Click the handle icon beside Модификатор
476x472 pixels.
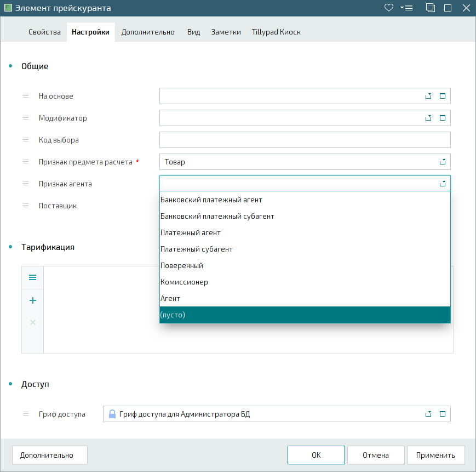tap(26, 118)
